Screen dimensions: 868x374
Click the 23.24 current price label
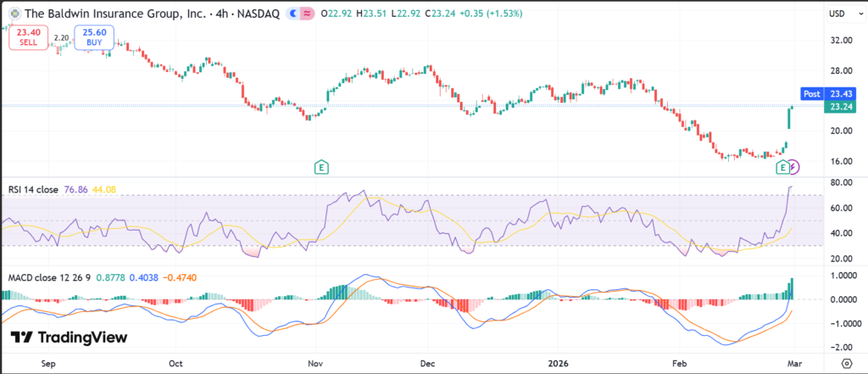tap(840, 107)
